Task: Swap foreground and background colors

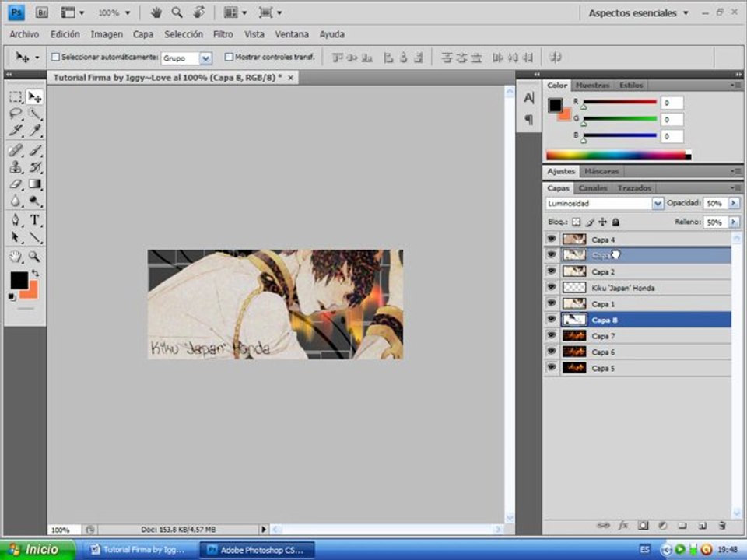Action: tap(35, 273)
